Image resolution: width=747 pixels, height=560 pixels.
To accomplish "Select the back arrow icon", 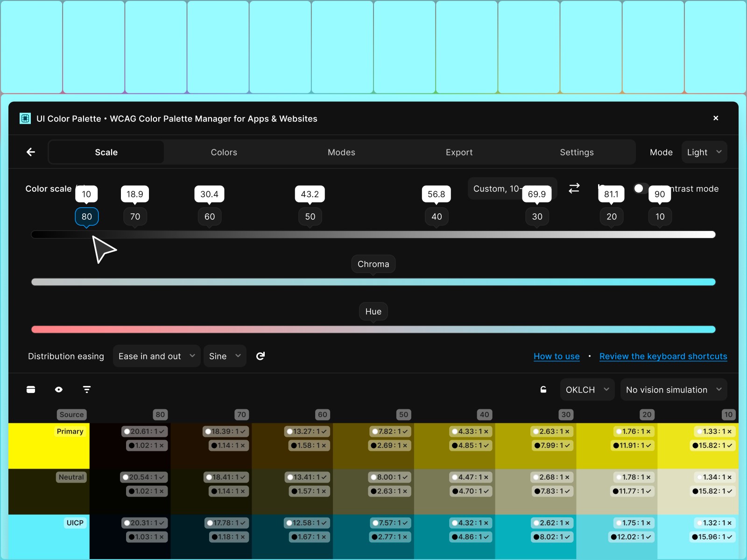I will pyautogui.click(x=31, y=152).
